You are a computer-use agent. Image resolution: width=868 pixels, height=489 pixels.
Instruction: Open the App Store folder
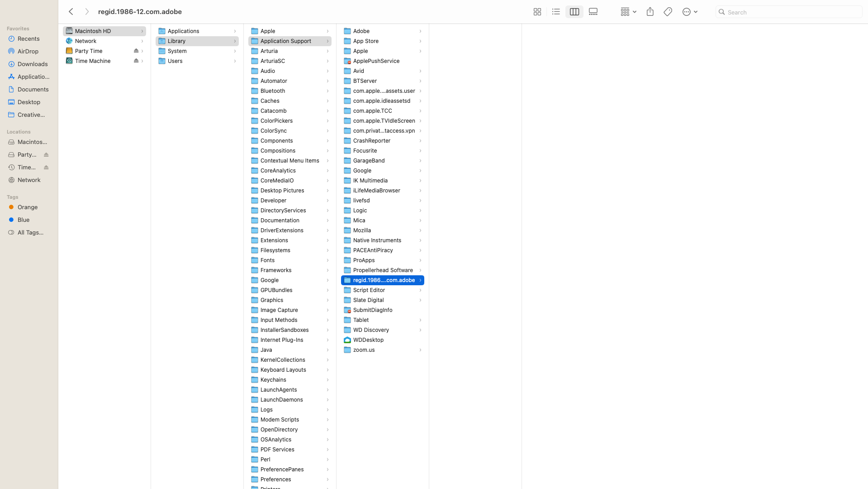click(383, 41)
